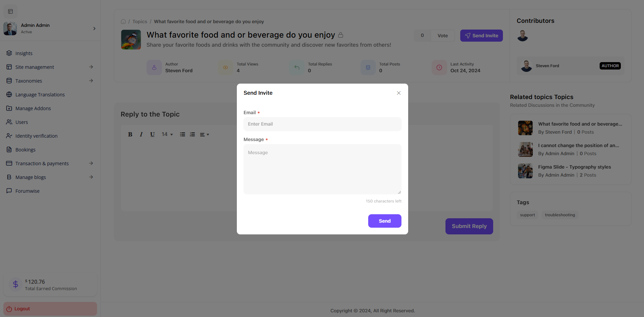Insert an ordered numbered list
The width and height of the screenshot is (644, 317).
pyautogui.click(x=192, y=134)
